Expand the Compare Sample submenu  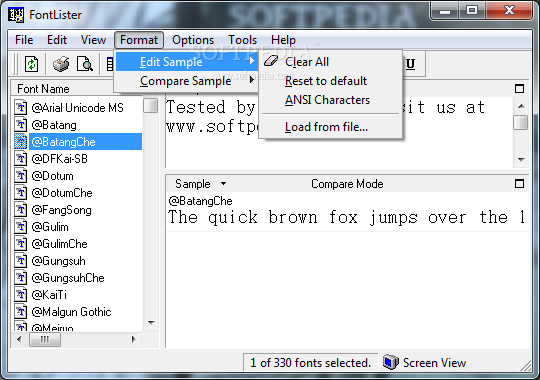[x=187, y=81]
